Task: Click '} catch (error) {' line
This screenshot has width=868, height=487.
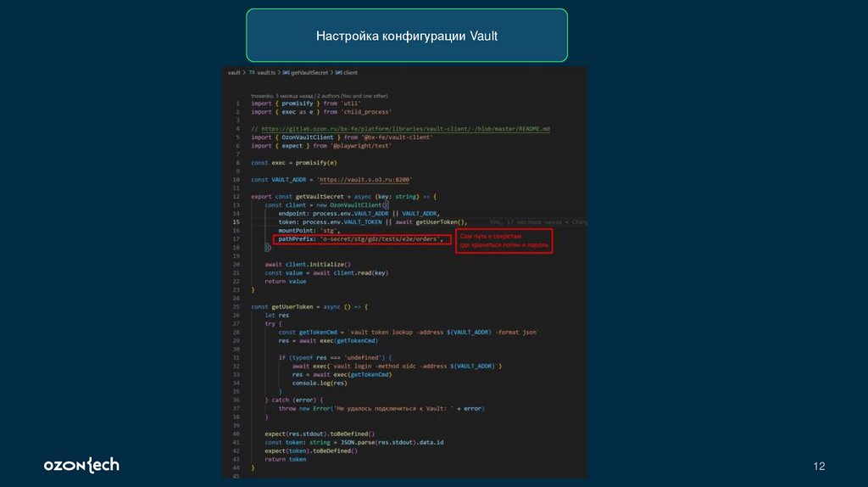Action: point(294,400)
